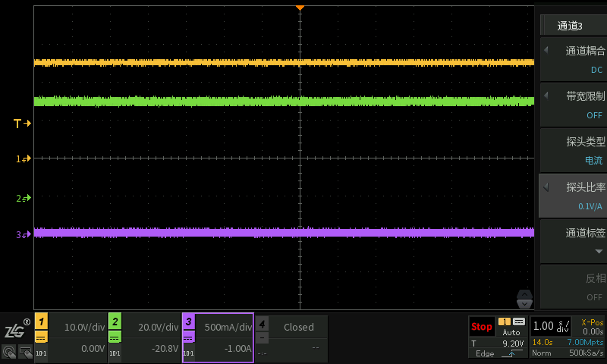Click the Edge trigger type label
The height and width of the screenshot is (364, 607).
485,353
